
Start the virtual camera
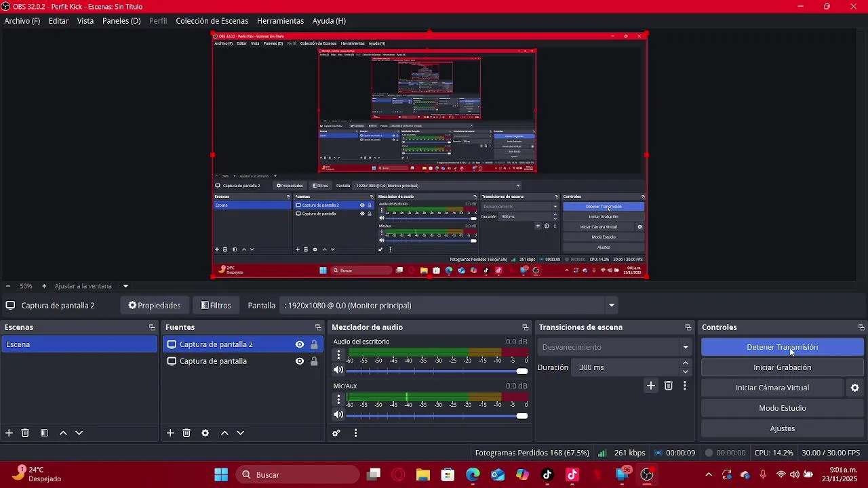point(772,388)
